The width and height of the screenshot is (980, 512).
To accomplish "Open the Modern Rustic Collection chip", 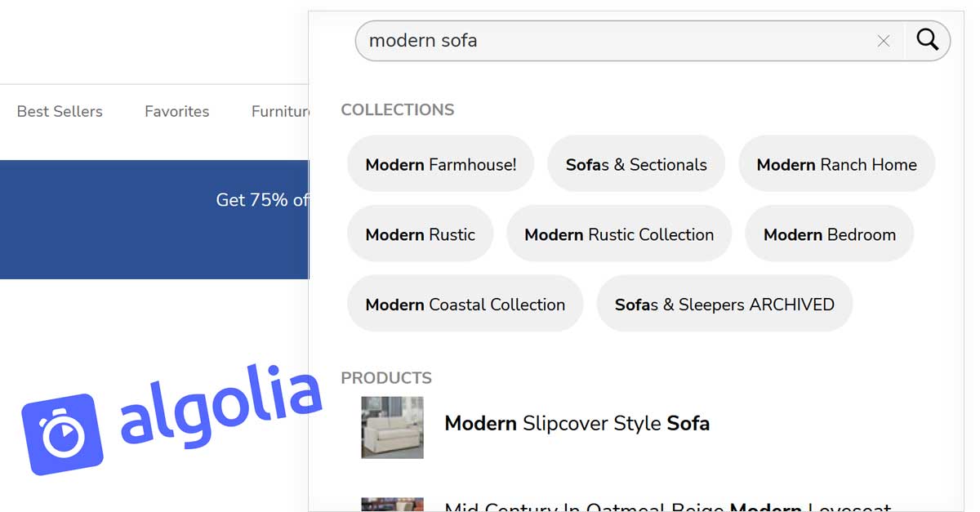I will point(619,234).
